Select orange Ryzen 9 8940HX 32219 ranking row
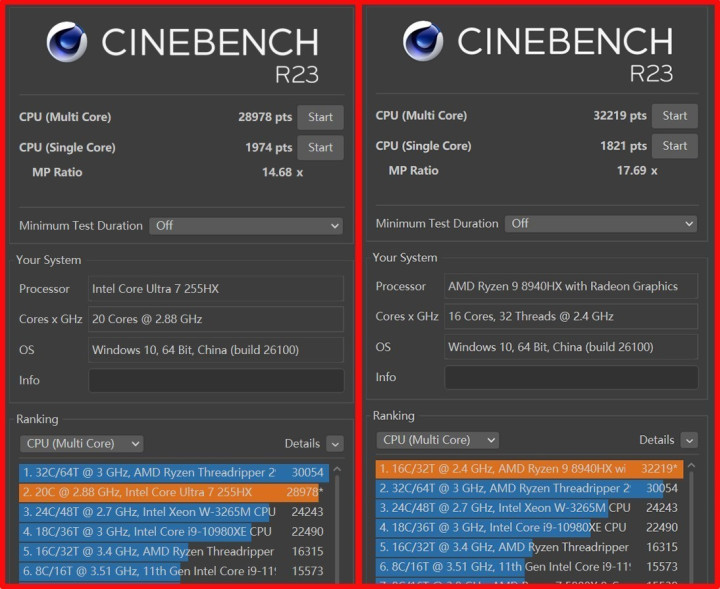Image resolution: width=720 pixels, height=589 pixels. click(x=529, y=469)
